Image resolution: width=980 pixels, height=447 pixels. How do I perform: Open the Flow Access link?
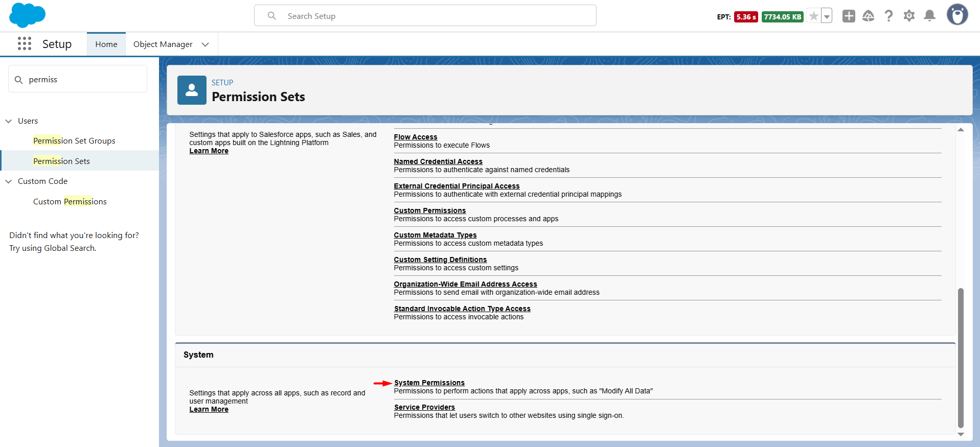coord(416,137)
